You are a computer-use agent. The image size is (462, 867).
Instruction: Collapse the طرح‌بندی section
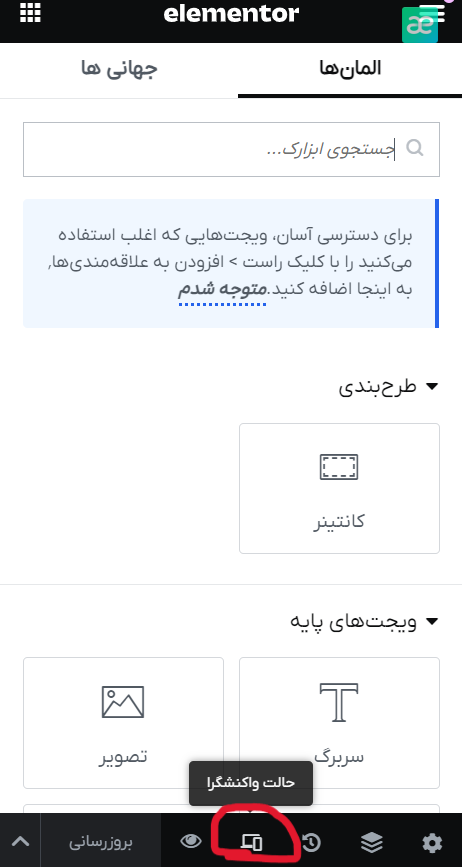tap(388, 387)
